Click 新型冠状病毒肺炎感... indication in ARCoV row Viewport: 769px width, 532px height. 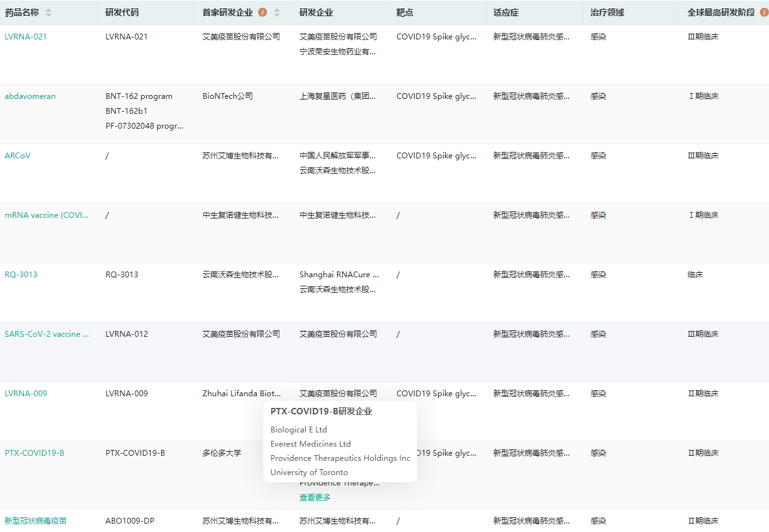point(531,155)
